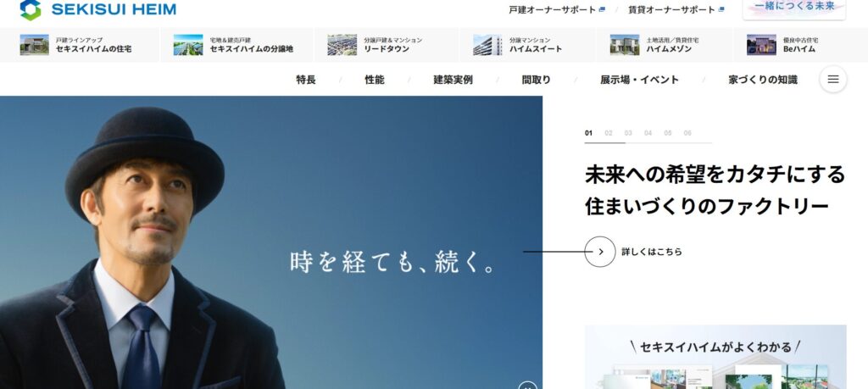Click the 一緒につくる未来 banner
Viewport: 868px width, 389px height.
(794, 8)
